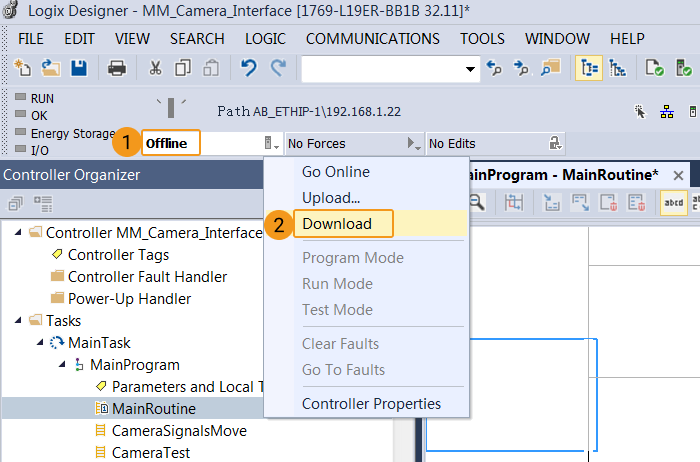
Task: Open the COMMUNICATIONS menu
Action: [372, 39]
